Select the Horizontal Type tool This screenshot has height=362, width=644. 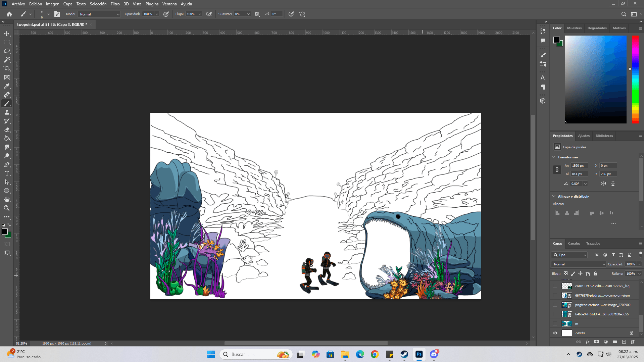7,173
